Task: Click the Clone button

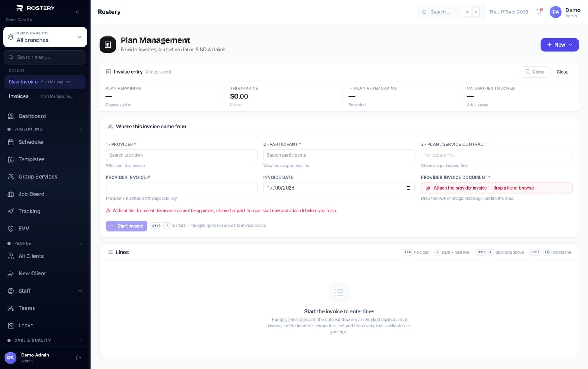Action: (535, 72)
